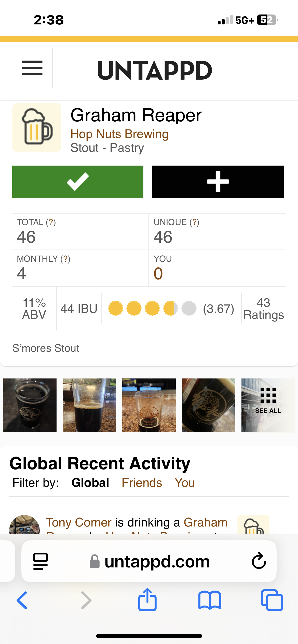Open the Safari share sheet icon
This screenshot has height=644, width=298.
click(x=147, y=600)
